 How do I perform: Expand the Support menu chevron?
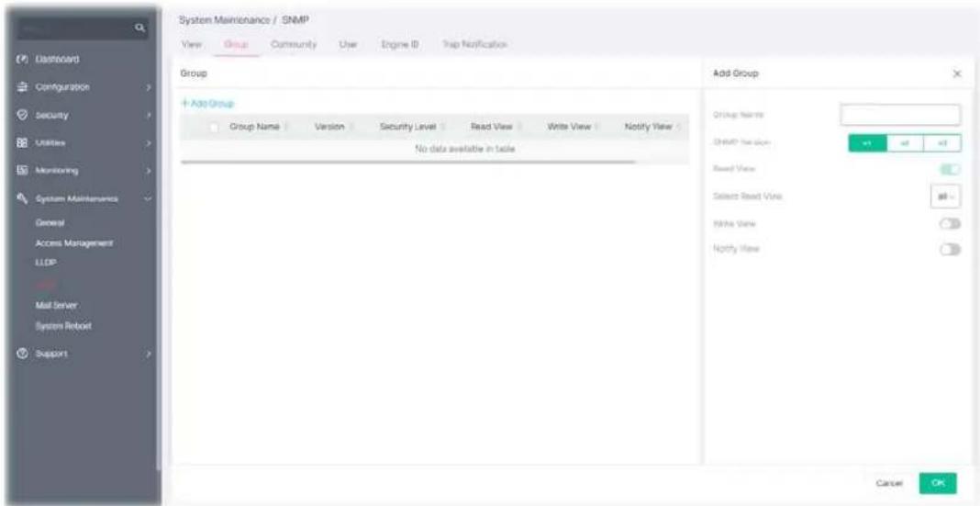(149, 354)
